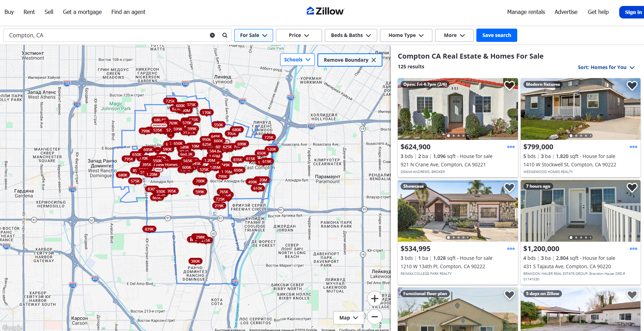This screenshot has width=644, height=331.
Task: View photo of the $624,900 house
Action: coord(458,109)
